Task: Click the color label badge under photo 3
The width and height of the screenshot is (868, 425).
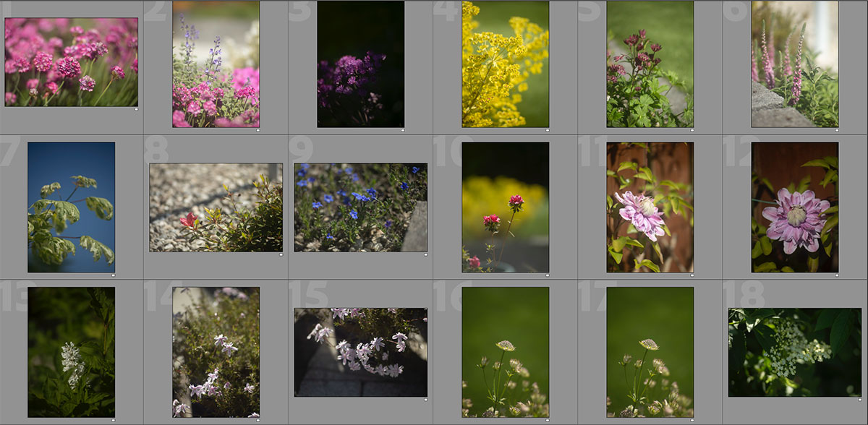Action: pos(402,130)
